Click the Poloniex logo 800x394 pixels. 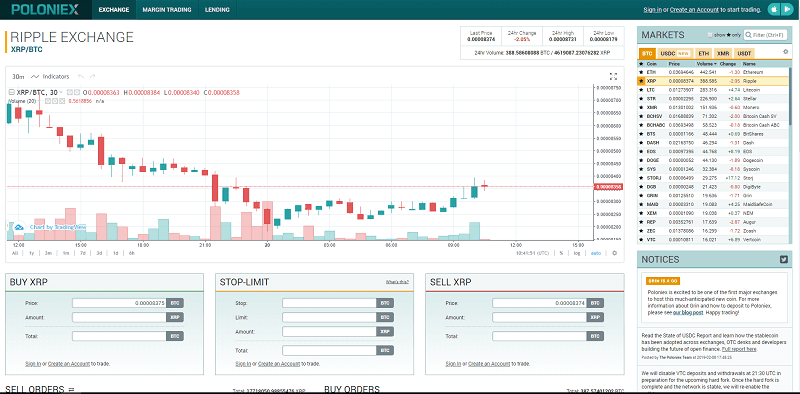pyautogui.click(x=45, y=10)
